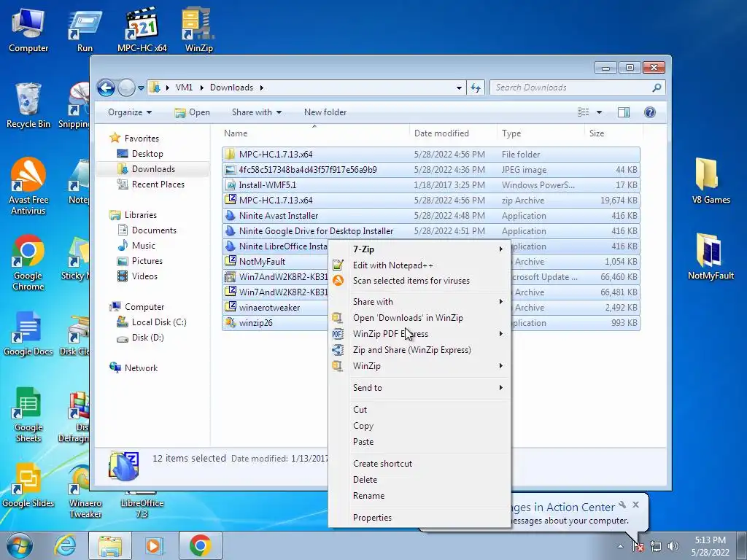Viewport: 747px width, 560px height.
Task: Select Desktop in Favorites
Action: coord(147,154)
